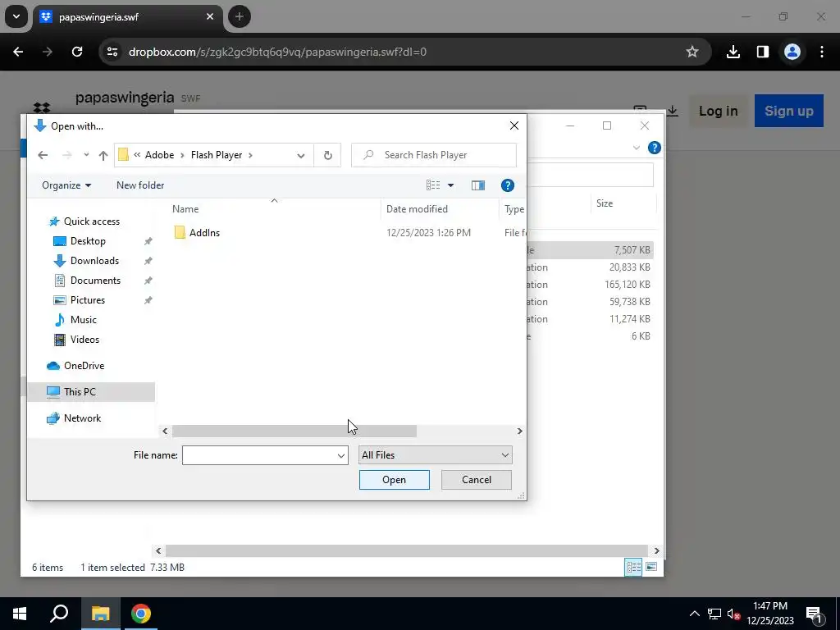Viewport: 840px width, 630px height.
Task: Expand File name history dropdown
Action: (340, 455)
